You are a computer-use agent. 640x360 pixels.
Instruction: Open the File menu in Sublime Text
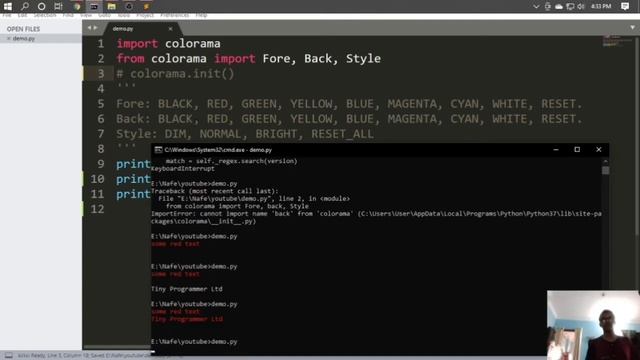pos(7,15)
